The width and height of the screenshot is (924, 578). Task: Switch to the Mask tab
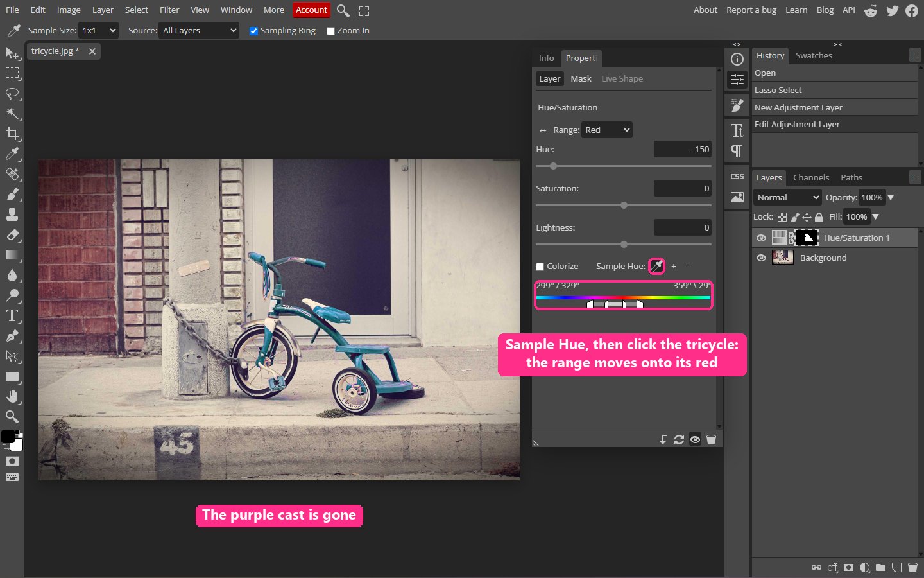[x=581, y=78]
